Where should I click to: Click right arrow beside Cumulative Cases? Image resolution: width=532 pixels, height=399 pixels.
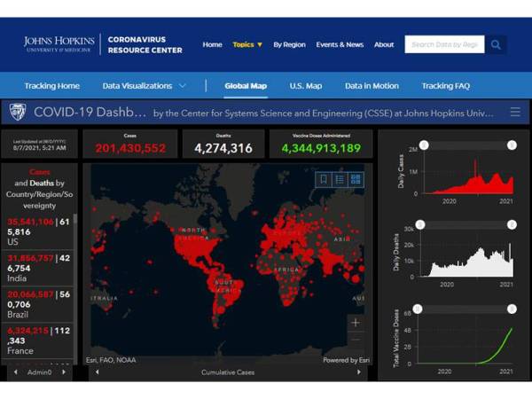358,372
